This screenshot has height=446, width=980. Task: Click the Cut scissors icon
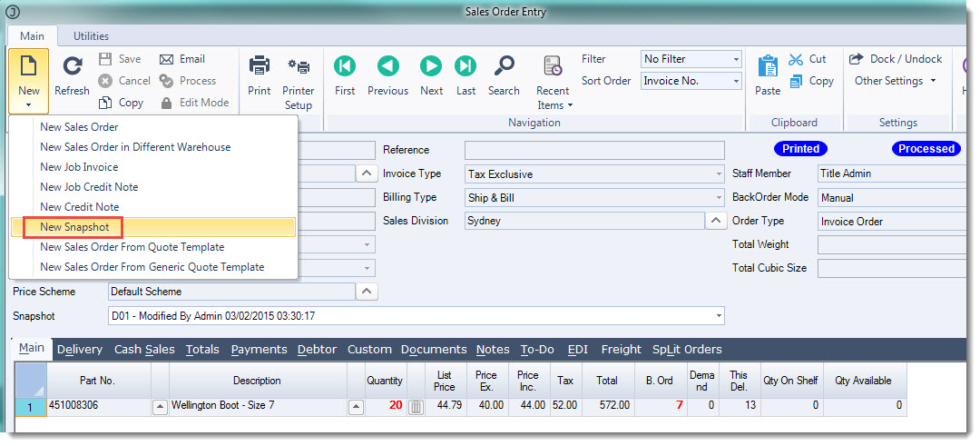click(x=796, y=59)
